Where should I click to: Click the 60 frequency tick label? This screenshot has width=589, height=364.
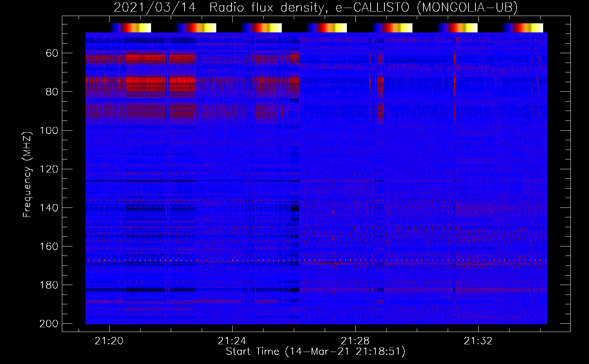tap(52, 53)
